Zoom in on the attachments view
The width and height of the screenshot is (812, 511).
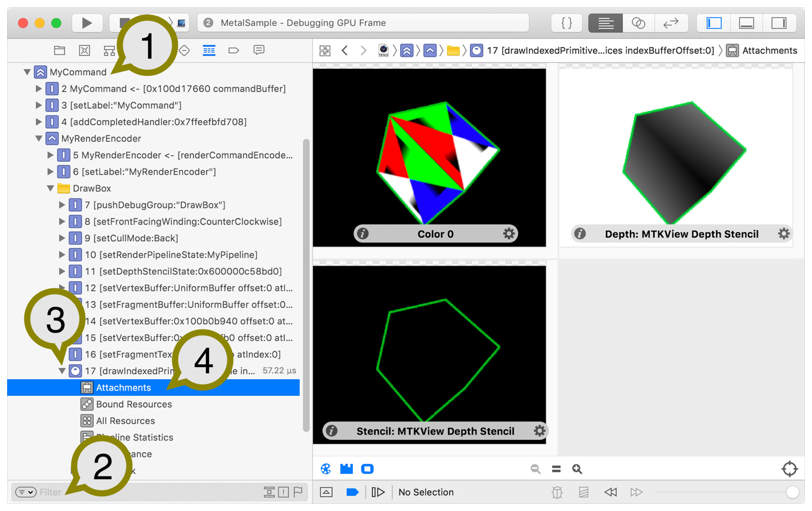click(577, 469)
